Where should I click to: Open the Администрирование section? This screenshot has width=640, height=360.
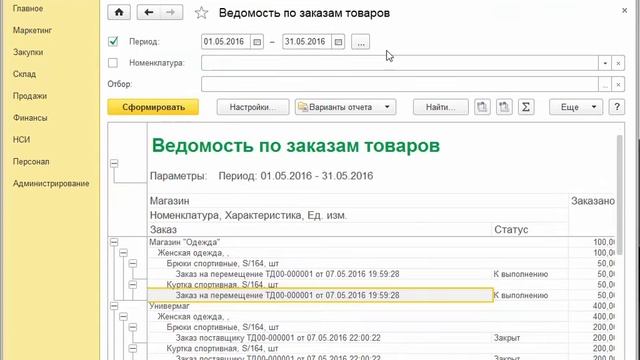point(51,183)
